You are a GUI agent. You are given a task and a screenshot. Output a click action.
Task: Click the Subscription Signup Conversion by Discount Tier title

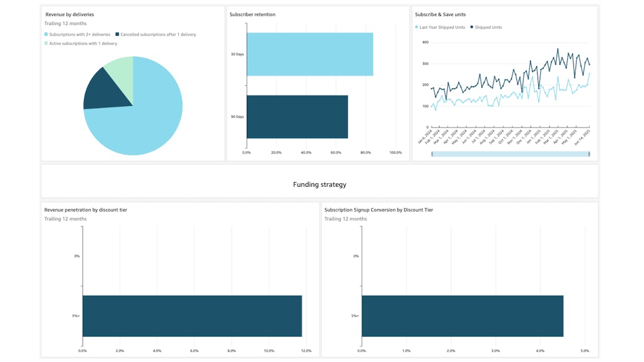pos(379,210)
